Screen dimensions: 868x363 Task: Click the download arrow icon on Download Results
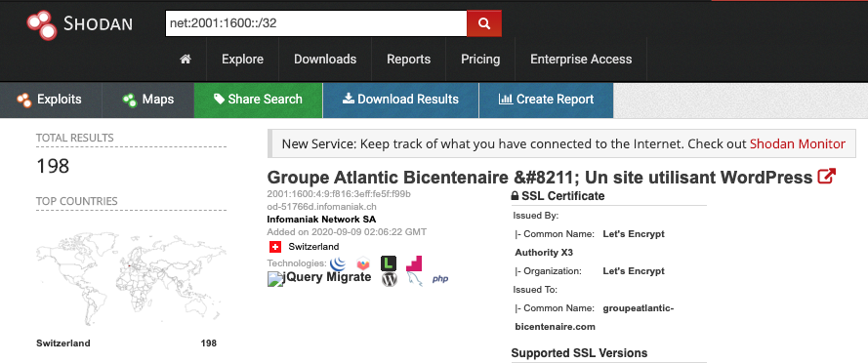coord(349,100)
